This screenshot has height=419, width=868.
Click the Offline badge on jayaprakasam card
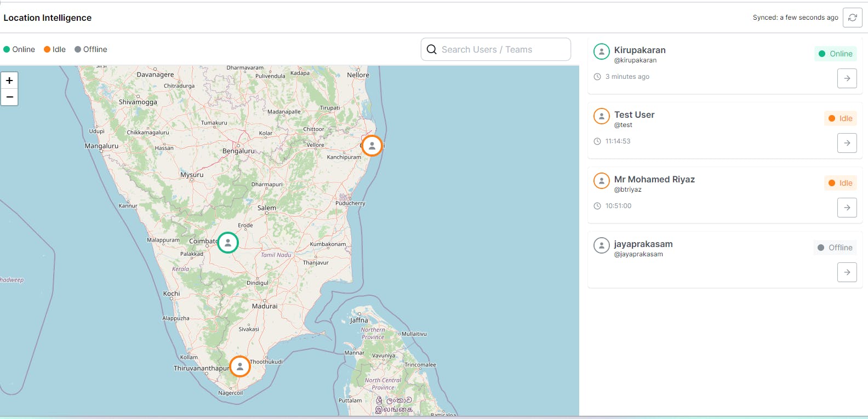(835, 248)
